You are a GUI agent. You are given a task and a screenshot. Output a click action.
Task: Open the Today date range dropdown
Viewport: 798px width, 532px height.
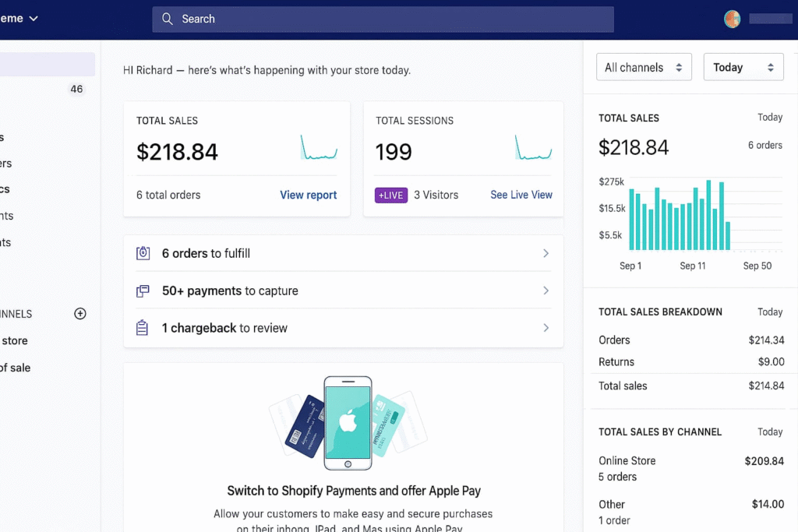(743, 68)
